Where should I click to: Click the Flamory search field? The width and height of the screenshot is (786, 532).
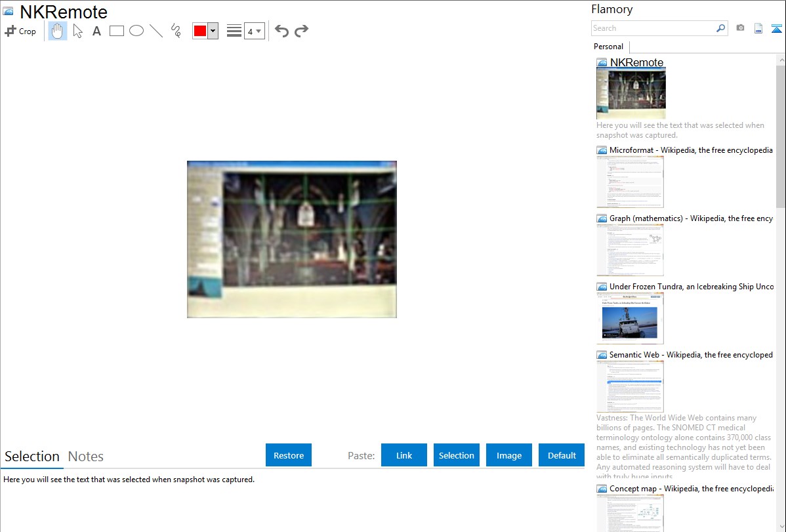pyautogui.click(x=653, y=28)
